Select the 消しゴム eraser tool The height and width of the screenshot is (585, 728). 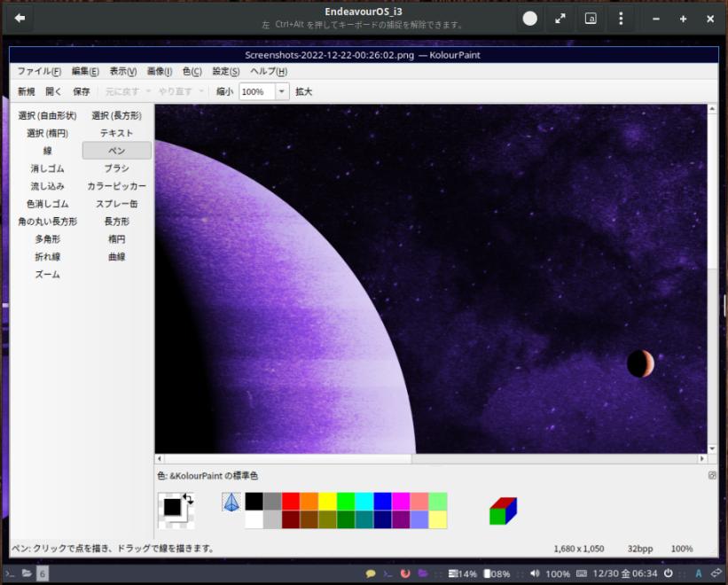47,168
